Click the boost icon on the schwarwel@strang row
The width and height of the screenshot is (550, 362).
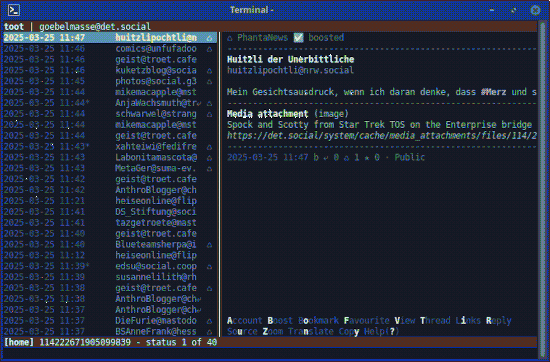click(209, 114)
